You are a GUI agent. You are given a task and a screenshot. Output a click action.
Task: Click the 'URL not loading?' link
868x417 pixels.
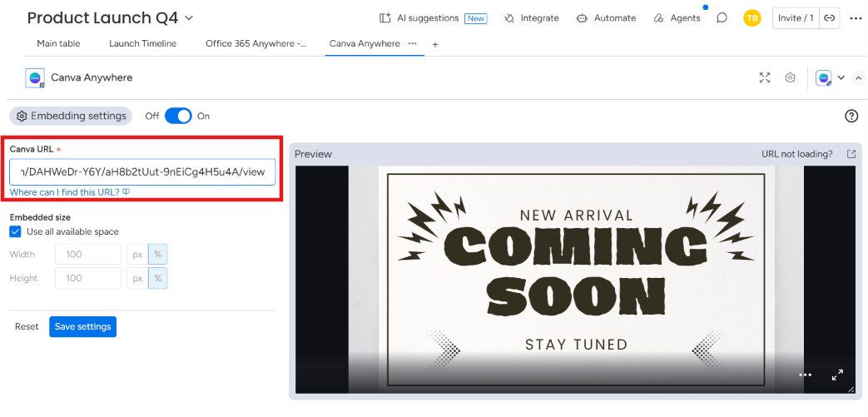(x=796, y=154)
